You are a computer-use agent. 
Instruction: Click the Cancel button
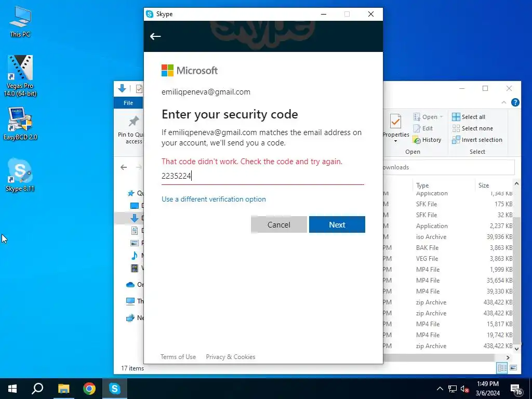tap(279, 224)
